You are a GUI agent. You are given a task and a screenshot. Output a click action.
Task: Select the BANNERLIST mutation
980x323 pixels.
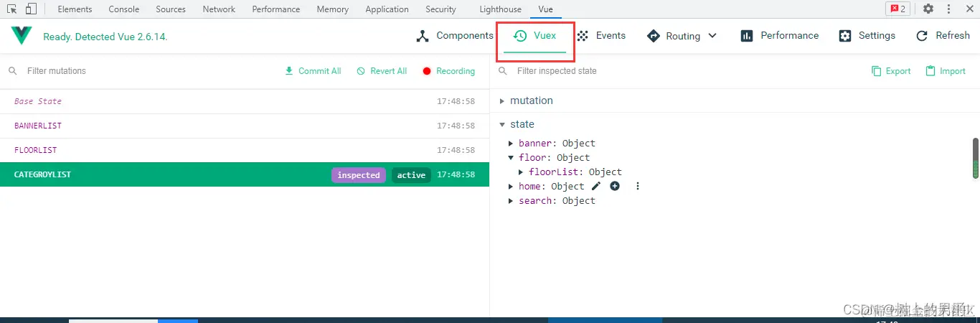[x=245, y=126]
